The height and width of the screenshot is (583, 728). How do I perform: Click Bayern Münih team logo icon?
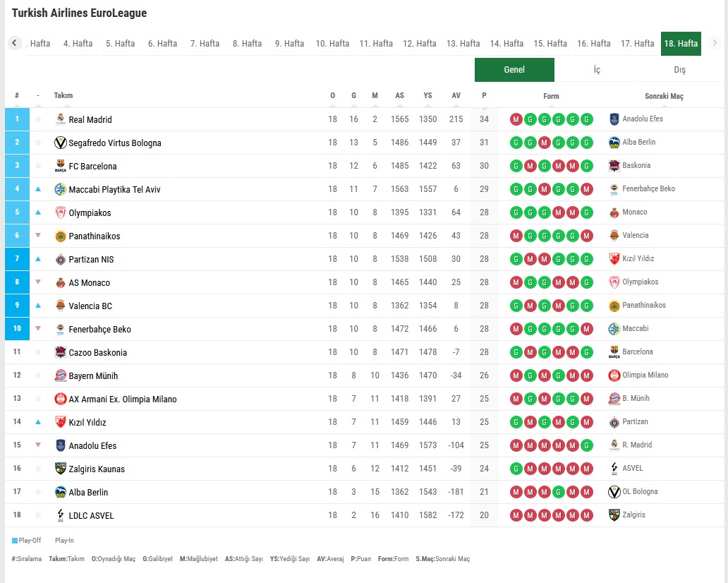61,376
